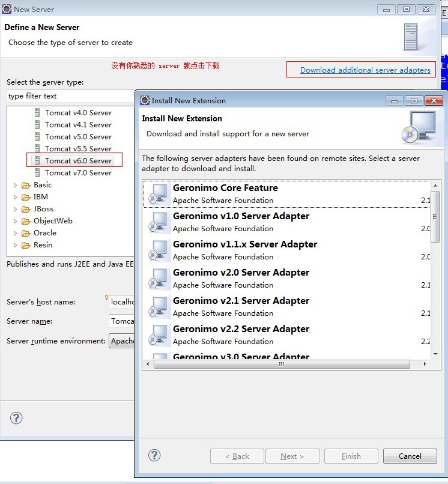The height and width of the screenshot is (484, 448).
Task: Expand the Resin server category
Action: [x=15, y=245]
